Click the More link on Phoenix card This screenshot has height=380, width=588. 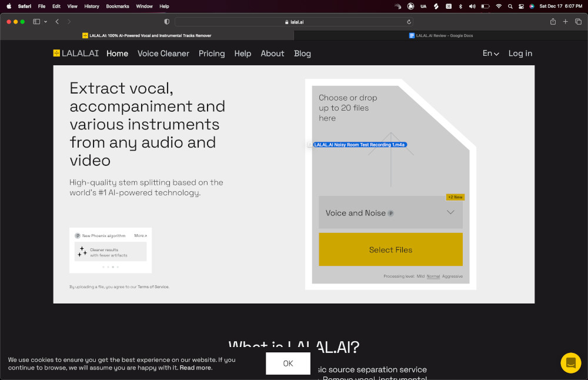tap(141, 235)
